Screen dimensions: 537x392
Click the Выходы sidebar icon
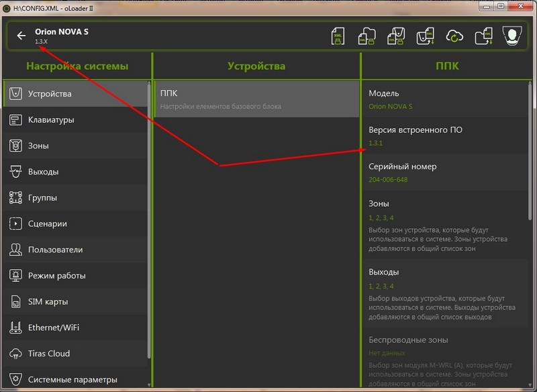point(15,172)
